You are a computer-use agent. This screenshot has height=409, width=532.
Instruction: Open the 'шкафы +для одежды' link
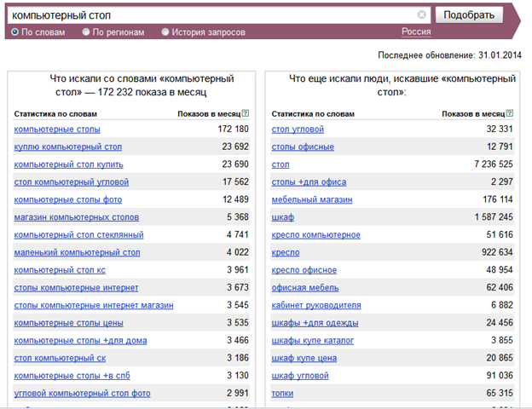tap(315, 323)
